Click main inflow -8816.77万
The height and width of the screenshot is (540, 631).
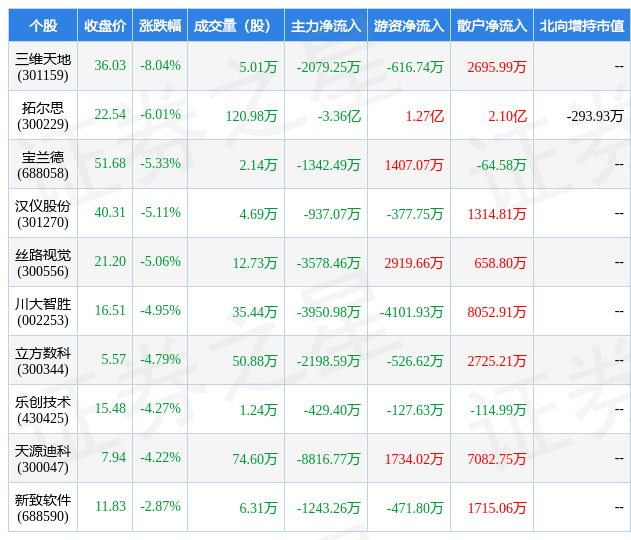[x=328, y=459]
